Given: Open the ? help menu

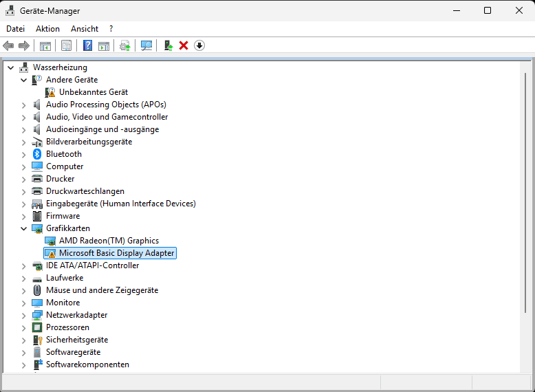Looking at the screenshot, I should coord(111,29).
